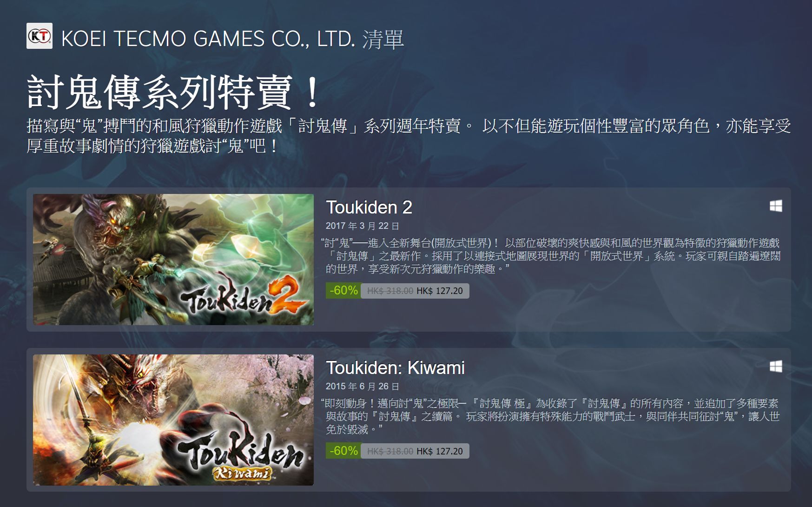Click the KOEI TECMO GAMES CO., LTD. heading

coord(208,39)
